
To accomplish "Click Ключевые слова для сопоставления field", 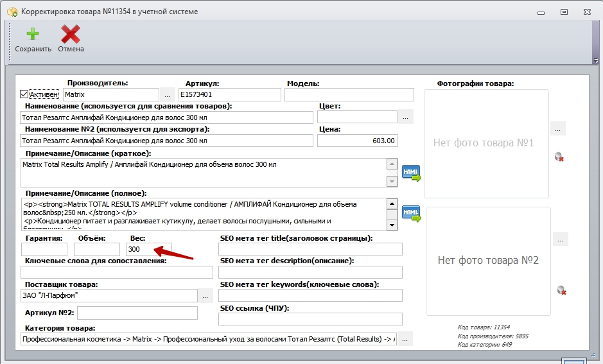I will [117, 272].
